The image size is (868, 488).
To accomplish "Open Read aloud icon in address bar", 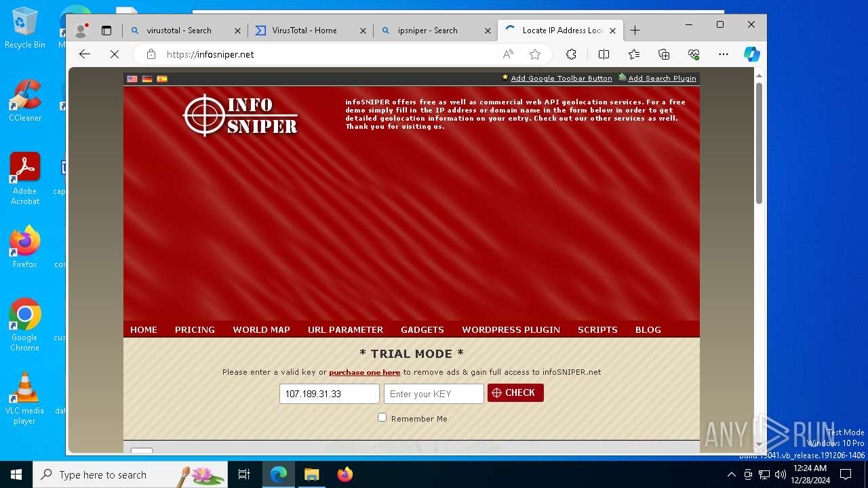I will point(508,54).
